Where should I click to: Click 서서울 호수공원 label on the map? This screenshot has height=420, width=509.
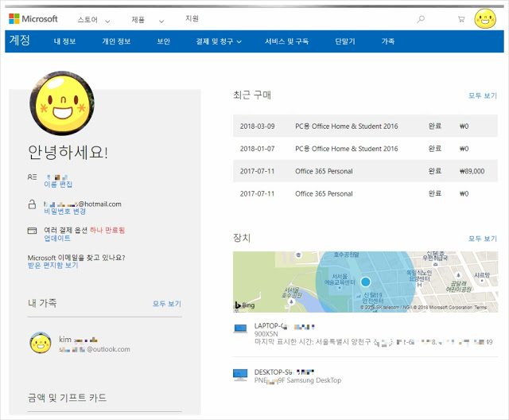[292, 293]
